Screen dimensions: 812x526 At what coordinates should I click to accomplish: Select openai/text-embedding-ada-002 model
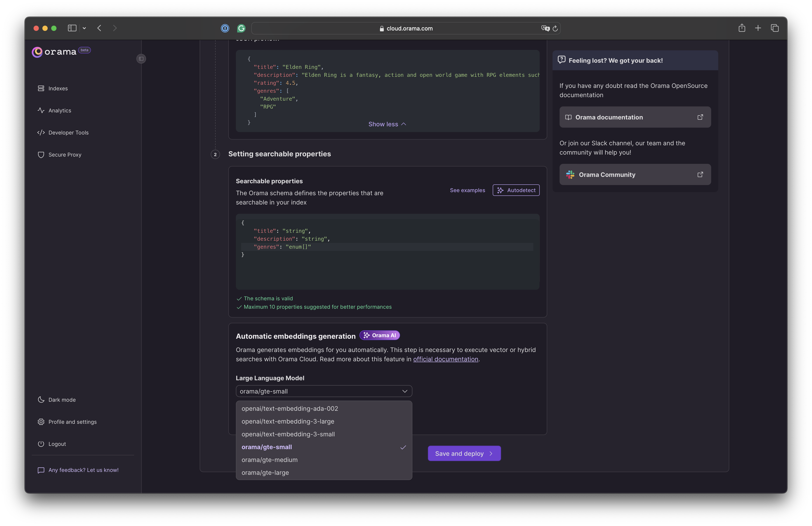pos(289,408)
